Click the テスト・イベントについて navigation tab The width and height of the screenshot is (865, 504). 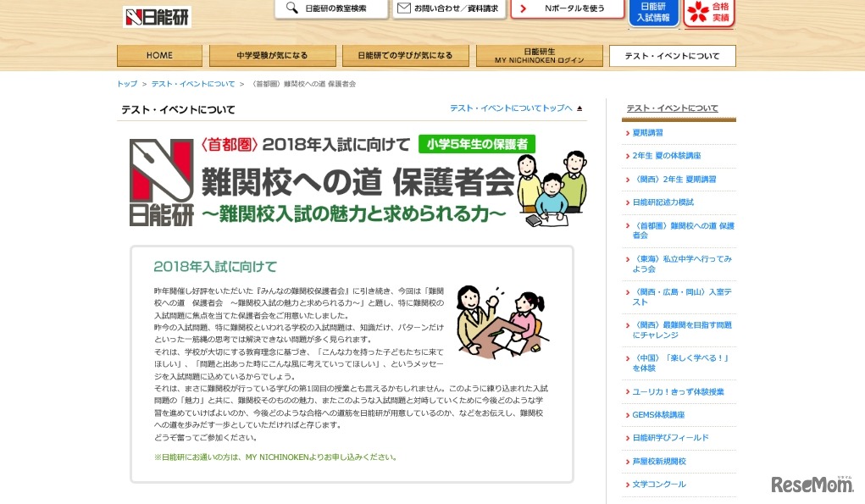672,56
